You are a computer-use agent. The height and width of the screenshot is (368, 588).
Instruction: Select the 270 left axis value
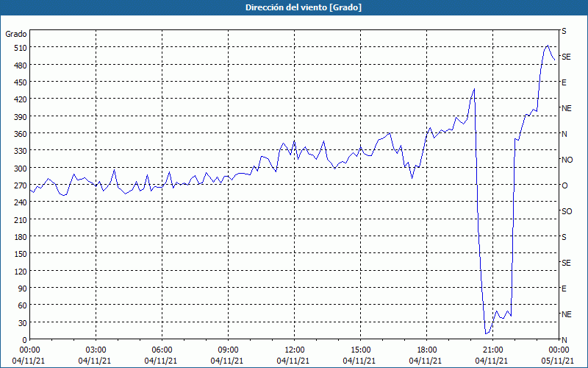21,185
